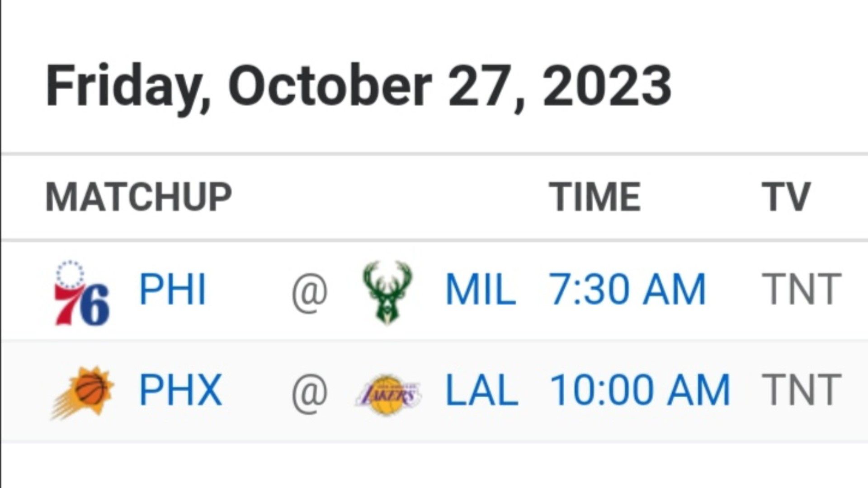The width and height of the screenshot is (868, 488).
Task: Click the MATCHUP column header
Action: [138, 197]
